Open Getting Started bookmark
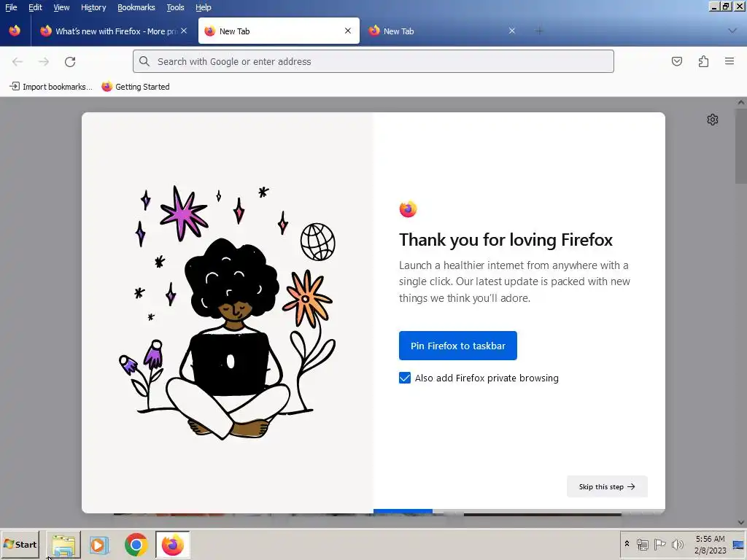The width and height of the screenshot is (747, 560). [136, 87]
